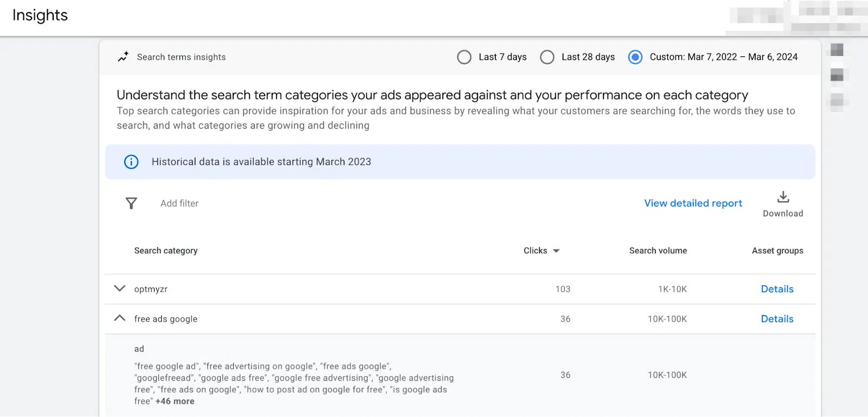Screen dimensions: 868x417
Task: Click the info icon in historical data banner
Action: [131, 162]
